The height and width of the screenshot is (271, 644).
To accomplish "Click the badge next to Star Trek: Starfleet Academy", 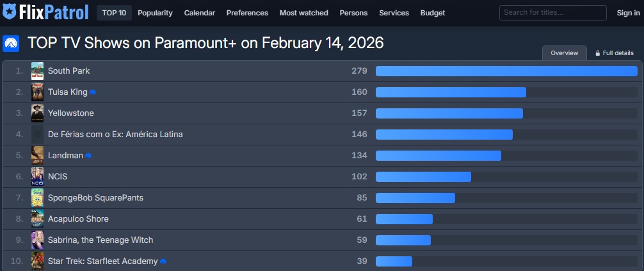I will click(163, 261).
